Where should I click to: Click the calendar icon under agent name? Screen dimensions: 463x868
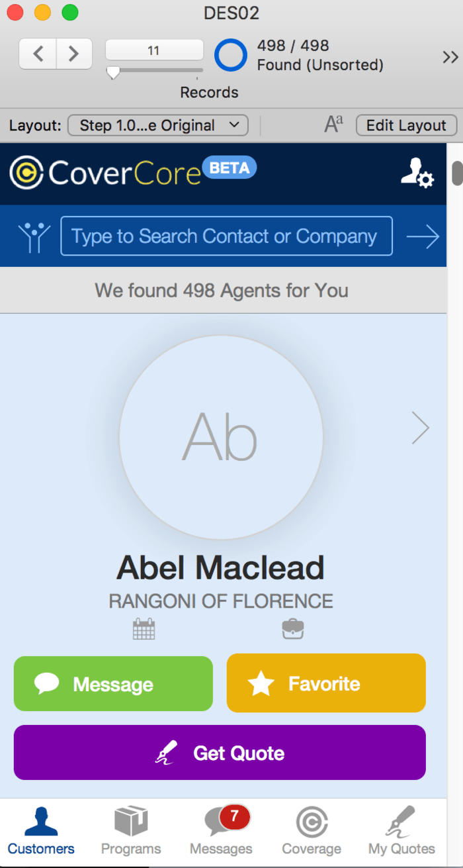click(x=144, y=628)
